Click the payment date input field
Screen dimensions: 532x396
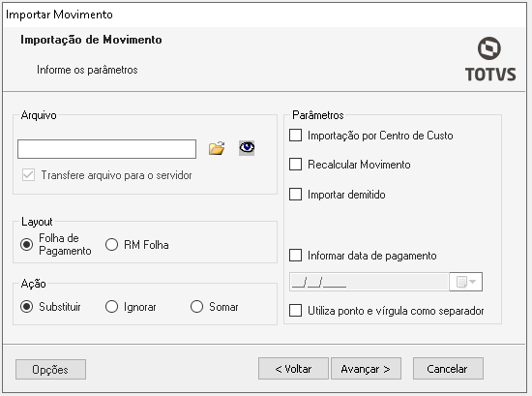(369, 282)
